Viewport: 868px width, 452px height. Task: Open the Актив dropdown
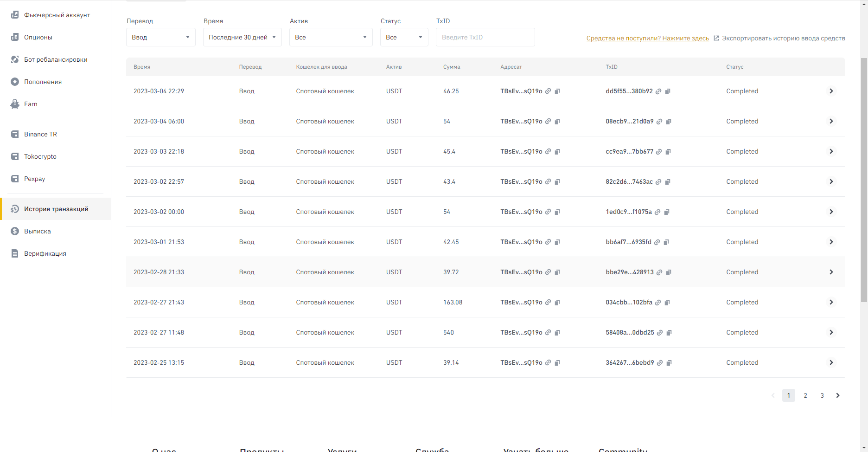click(331, 37)
